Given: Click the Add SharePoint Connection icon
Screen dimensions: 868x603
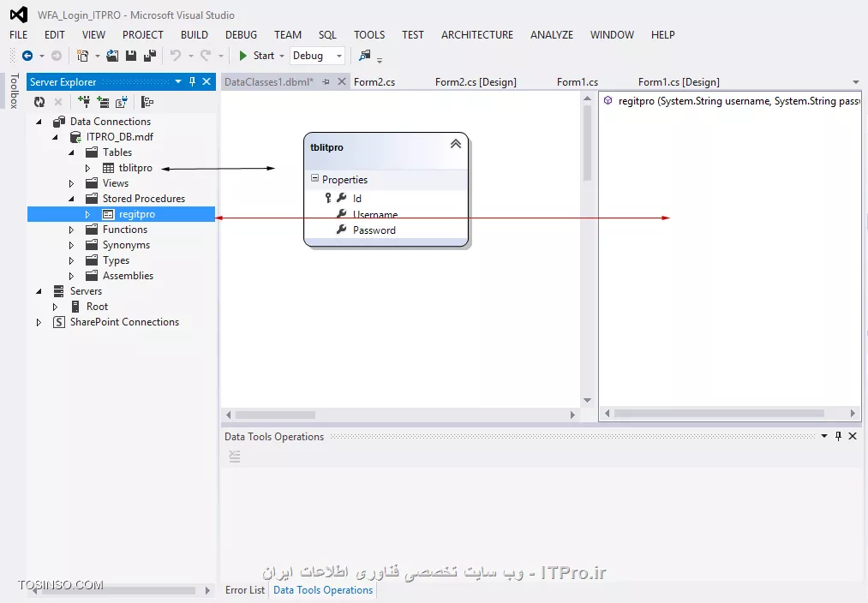Looking at the screenshot, I should pyautogui.click(x=122, y=102).
